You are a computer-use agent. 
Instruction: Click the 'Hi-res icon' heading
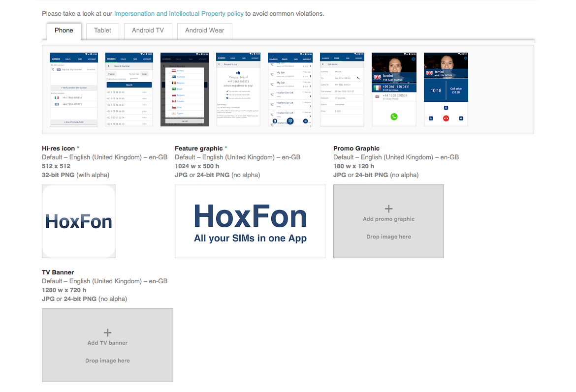click(x=59, y=148)
